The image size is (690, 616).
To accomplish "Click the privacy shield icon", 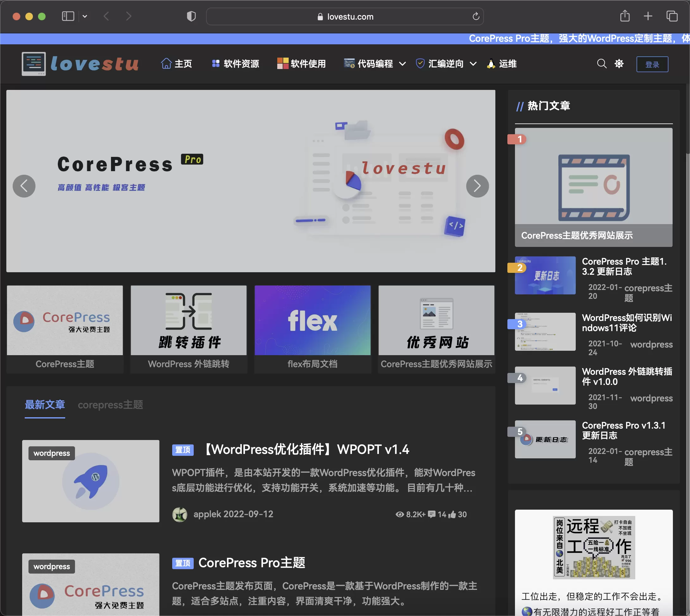I will coord(191,16).
